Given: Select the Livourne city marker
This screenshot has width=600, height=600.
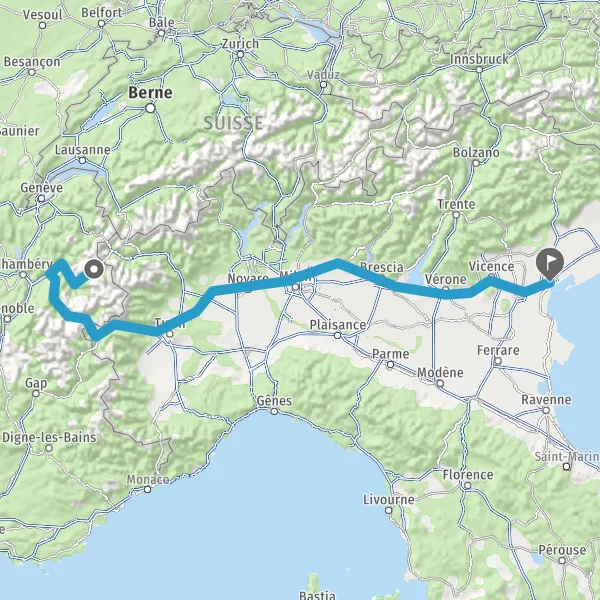Looking at the screenshot, I should click(x=388, y=510).
